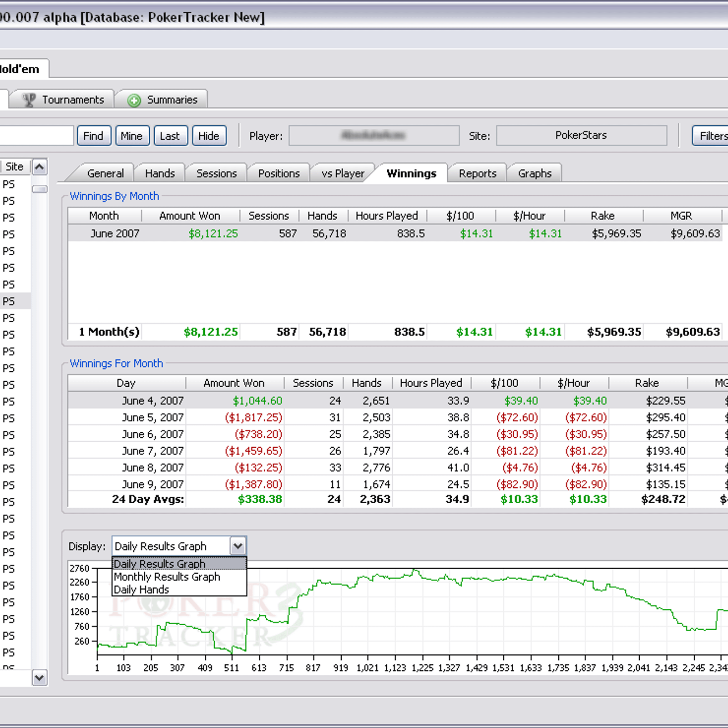Click the site list scrollbar thumb

click(40, 189)
